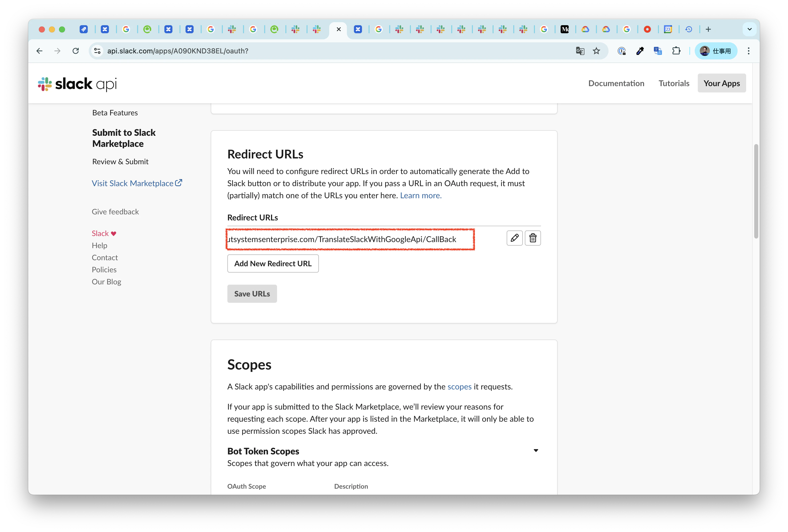Select Beta Features in the sidebar
The width and height of the screenshot is (788, 532).
(x=115, y=113)
